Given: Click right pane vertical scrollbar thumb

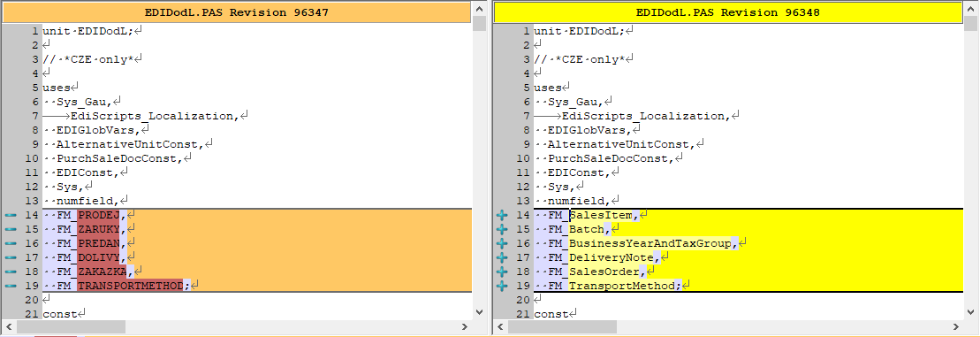Looking at the screenshot, I should [x=970, y=24].
